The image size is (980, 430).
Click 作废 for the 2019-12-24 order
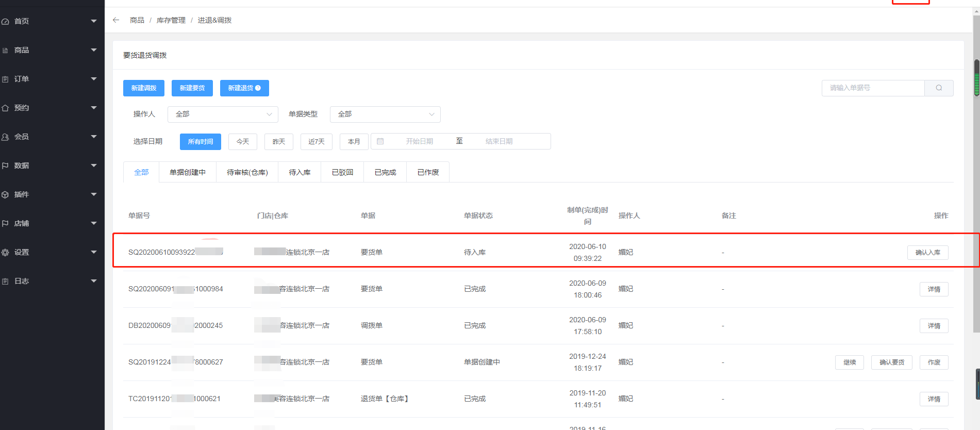coord(934,362)
